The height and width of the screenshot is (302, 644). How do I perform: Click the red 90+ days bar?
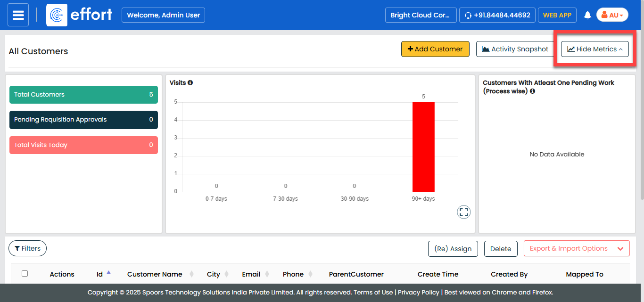[423, 147]
